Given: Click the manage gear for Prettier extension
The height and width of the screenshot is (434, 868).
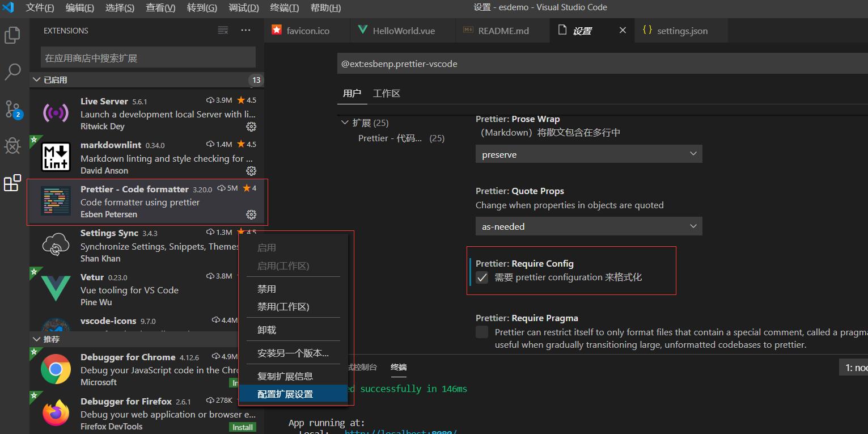Looking at the screenshot, I should click(251, 214).
